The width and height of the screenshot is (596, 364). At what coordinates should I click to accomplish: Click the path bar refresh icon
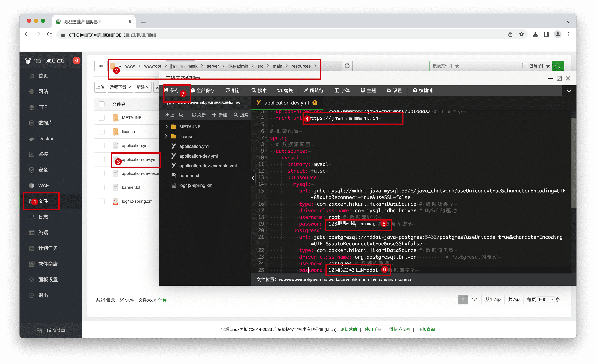[347, 66]
